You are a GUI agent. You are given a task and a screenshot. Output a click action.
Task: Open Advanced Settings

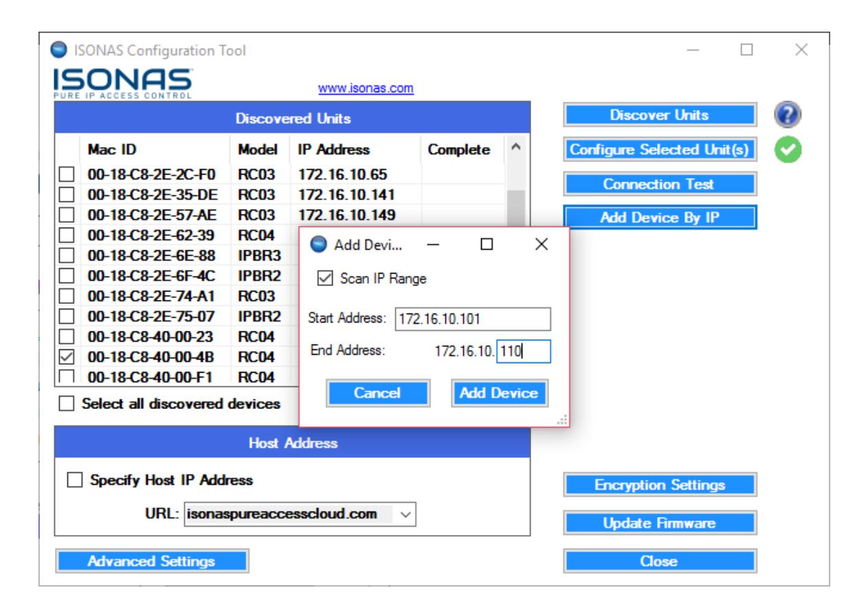(x=151, y=561)
